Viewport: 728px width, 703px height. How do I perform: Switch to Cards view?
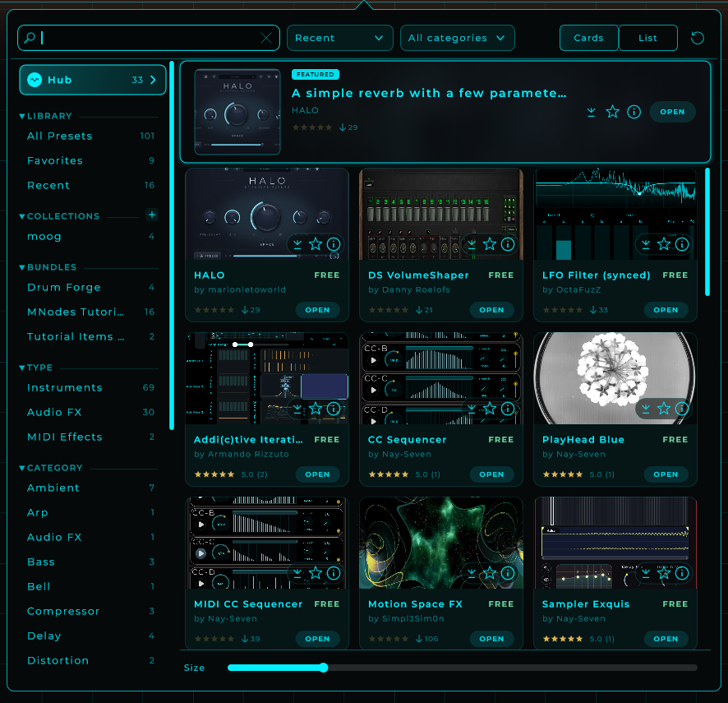(x=588, y=38)
